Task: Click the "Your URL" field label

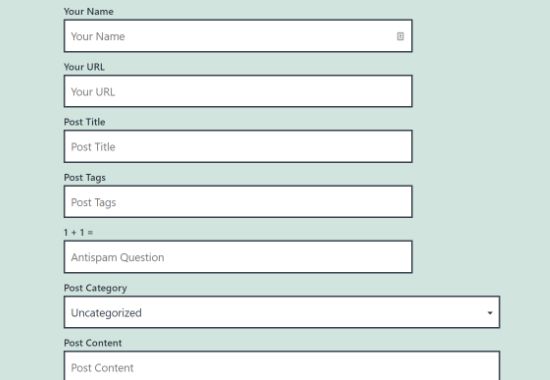Action: pyautogui.click(x=84, y=67)
